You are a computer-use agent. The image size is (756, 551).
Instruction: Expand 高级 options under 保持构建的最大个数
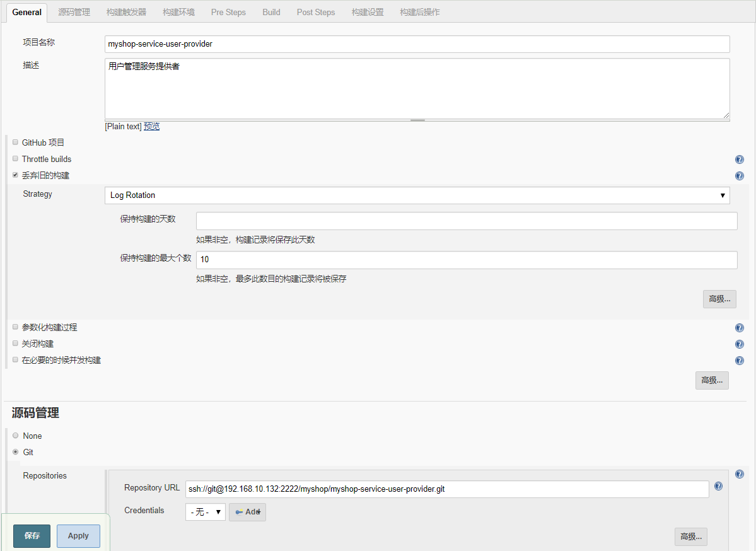[x=719, y=299]
